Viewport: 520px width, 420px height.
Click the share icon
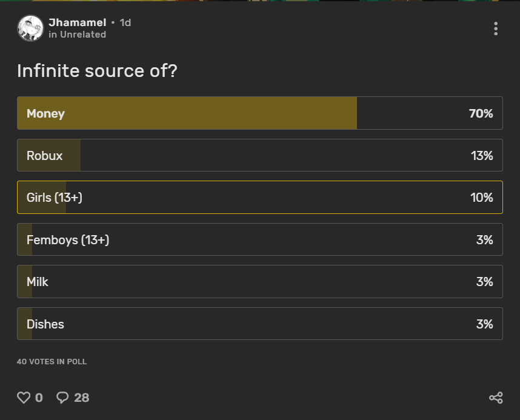(496, 398)
